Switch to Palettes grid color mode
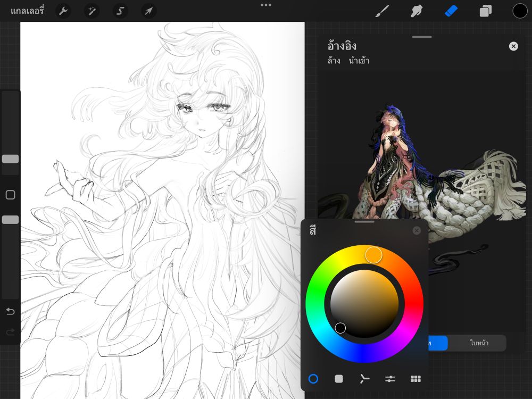Screen dimensions: 532x399 tap(415, 379)
